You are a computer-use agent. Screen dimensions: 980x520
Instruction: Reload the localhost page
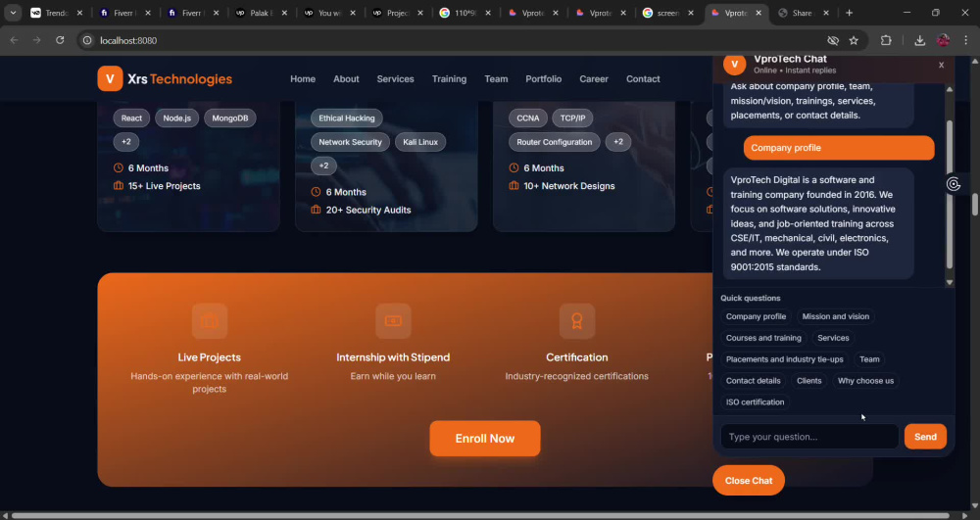click(60, 40)
